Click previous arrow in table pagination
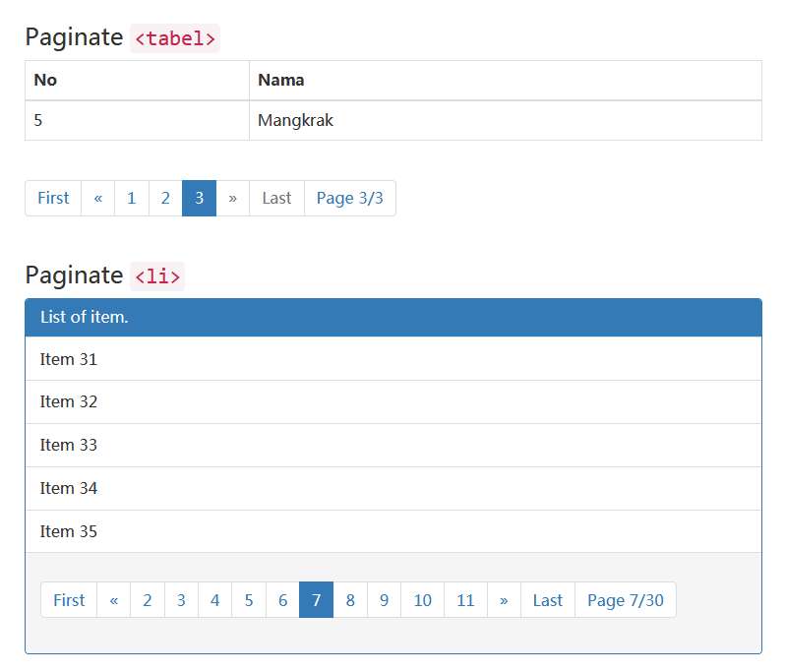 coord(97,198)
